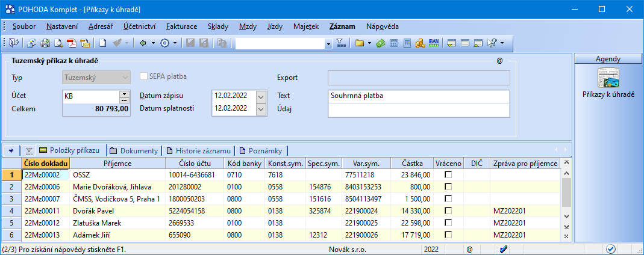Click the context help cursor icon
Image resolution: width=644 pixels, height=255 pixels.
click(492, 43)
